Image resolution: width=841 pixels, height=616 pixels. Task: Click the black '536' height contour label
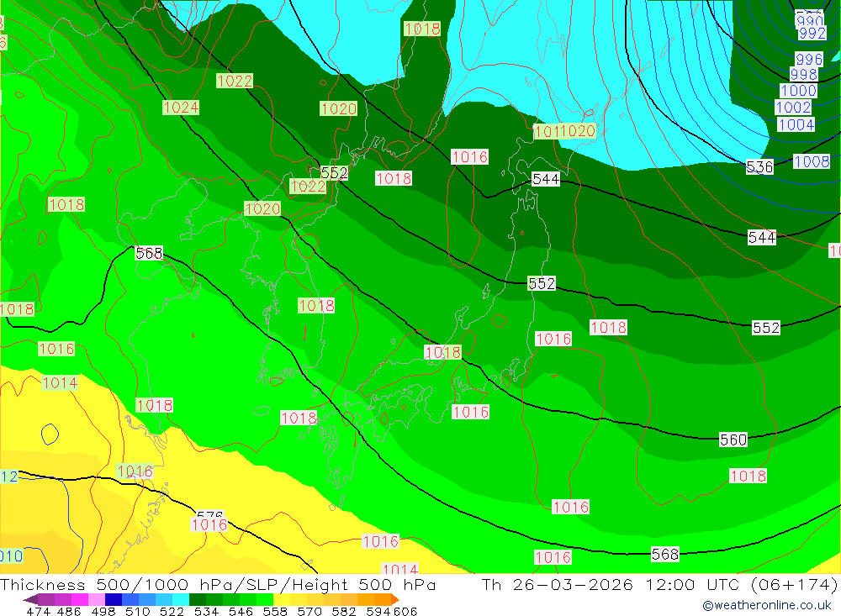(759, 166)
